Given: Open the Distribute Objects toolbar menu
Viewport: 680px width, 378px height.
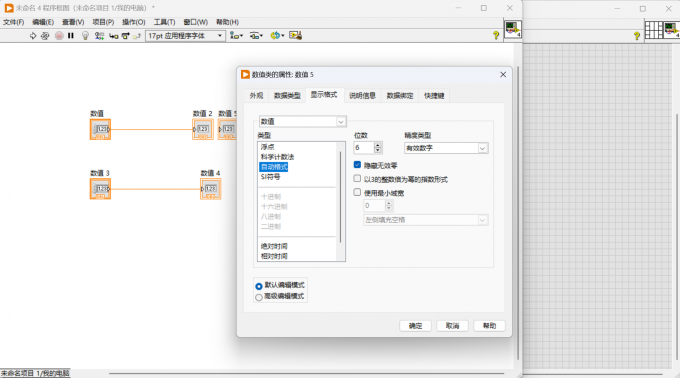Looking at the screenshot, I should tap(256, 36).
